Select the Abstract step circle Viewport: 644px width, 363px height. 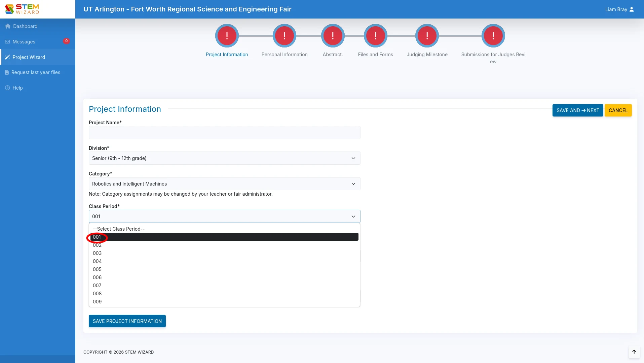(x=333, y=36)
